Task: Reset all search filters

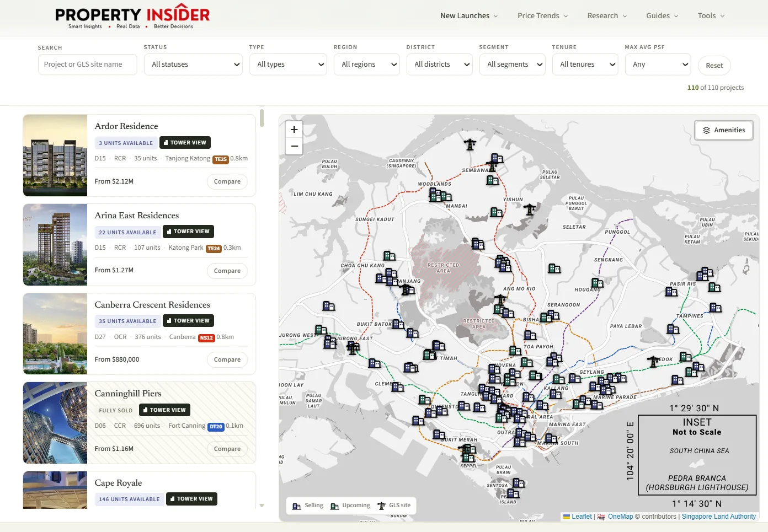Action: pyautogui.click(x=714, y=66)
